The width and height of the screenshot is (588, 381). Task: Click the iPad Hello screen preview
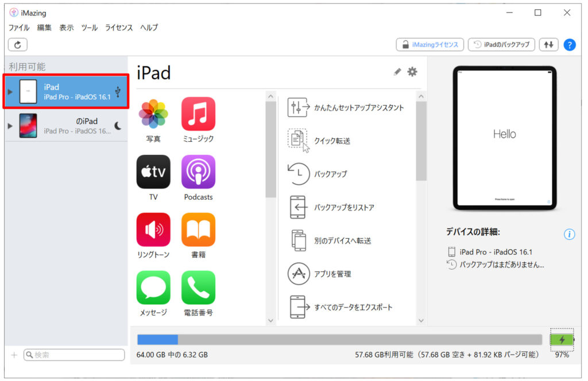(504, 138)
